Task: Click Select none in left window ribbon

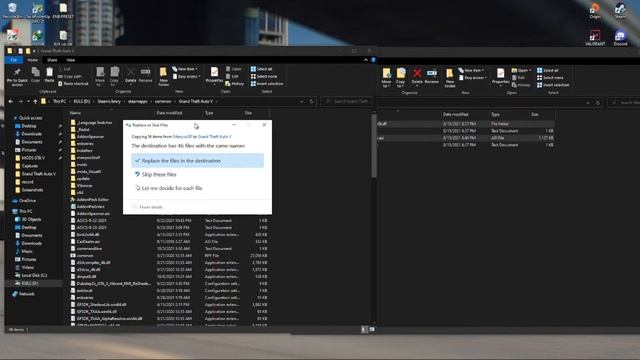Action: [264, 76]
